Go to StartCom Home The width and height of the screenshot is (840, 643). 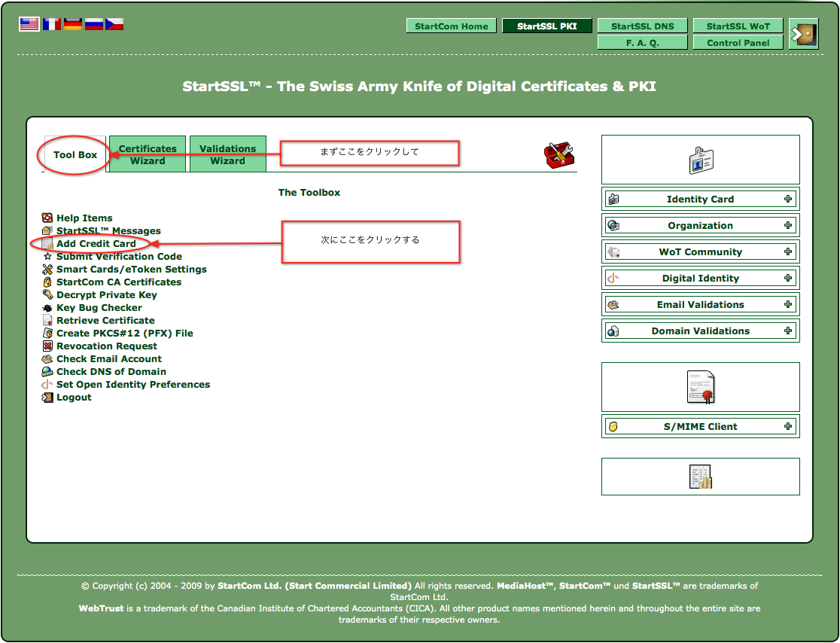(451, 26)
